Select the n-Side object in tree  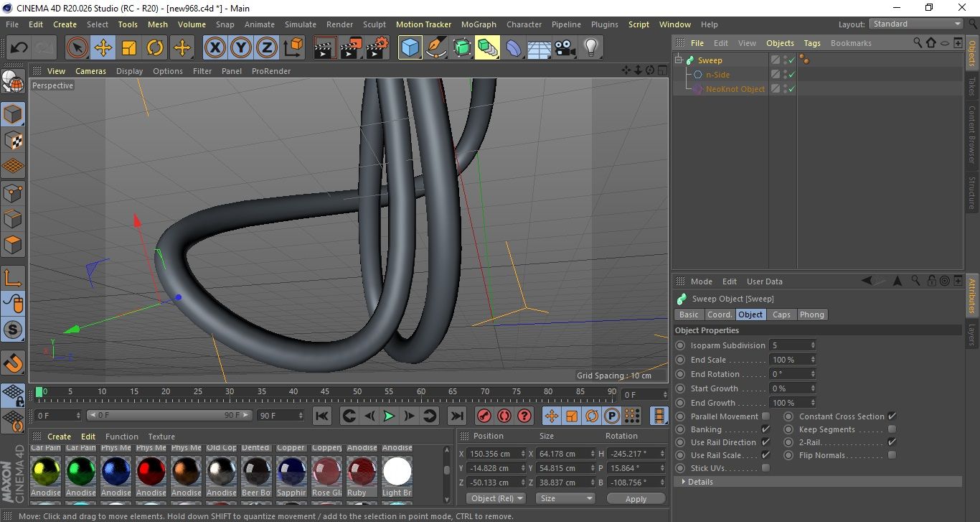717,75
